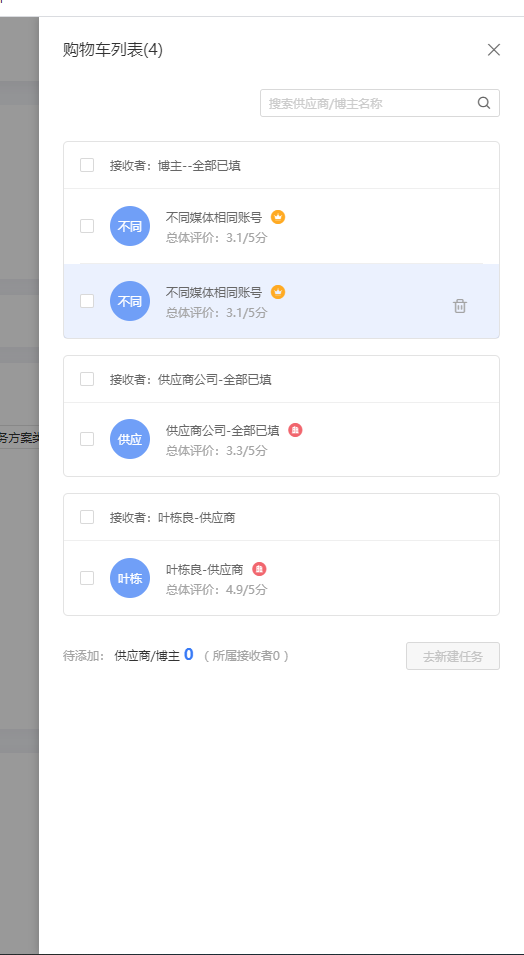Focus the 搜索供应商/博主名称 search field
Viewport: 524px width, 955px height.
pyautogui.click(x=380, y=103)
